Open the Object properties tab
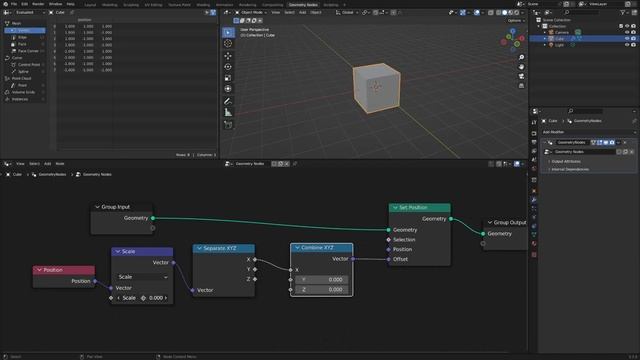640x360 pixels. [534, 191]
